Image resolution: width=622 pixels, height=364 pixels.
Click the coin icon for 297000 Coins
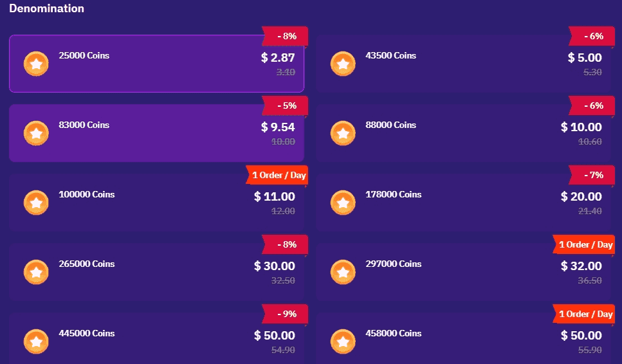click(343, 273)
